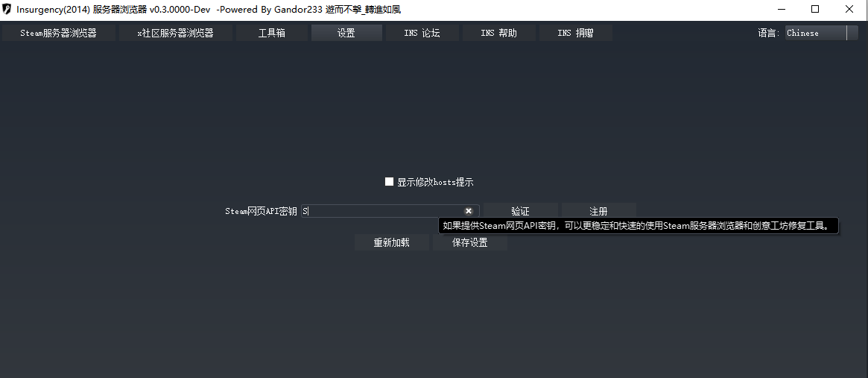Close the Insurgency server browser window
This screenshot has height=378, width=868.
[849, 10]
